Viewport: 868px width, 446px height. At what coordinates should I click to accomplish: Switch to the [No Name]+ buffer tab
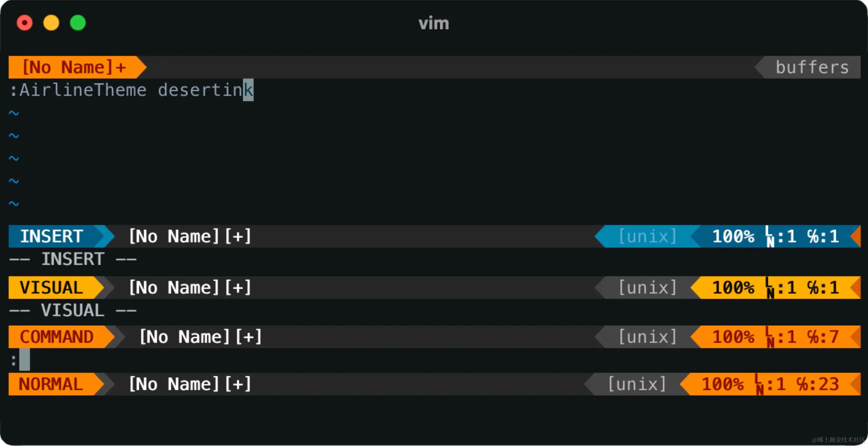coord(74,67)
